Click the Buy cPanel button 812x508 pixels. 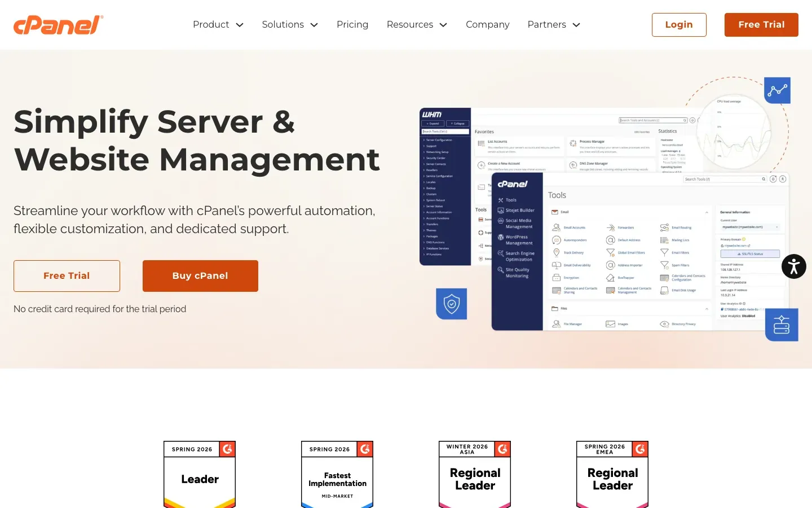click(x=200, y=276)
